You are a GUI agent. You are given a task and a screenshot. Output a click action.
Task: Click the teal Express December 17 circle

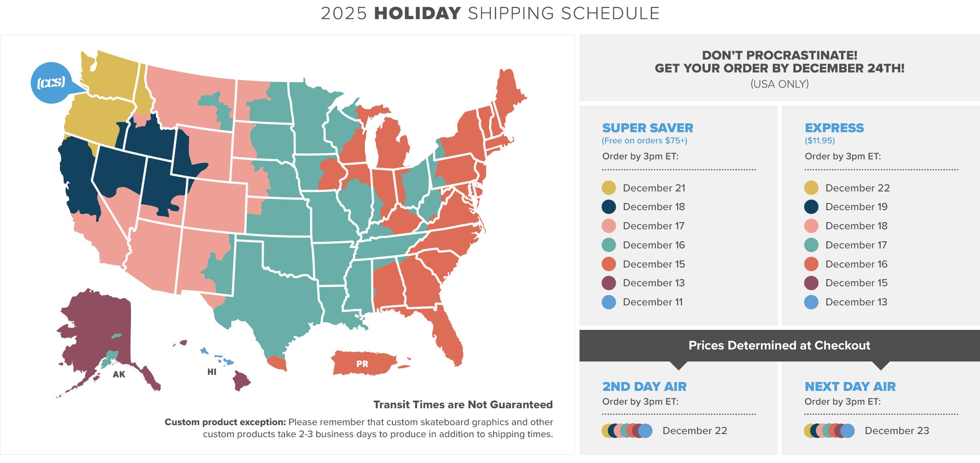811,245
